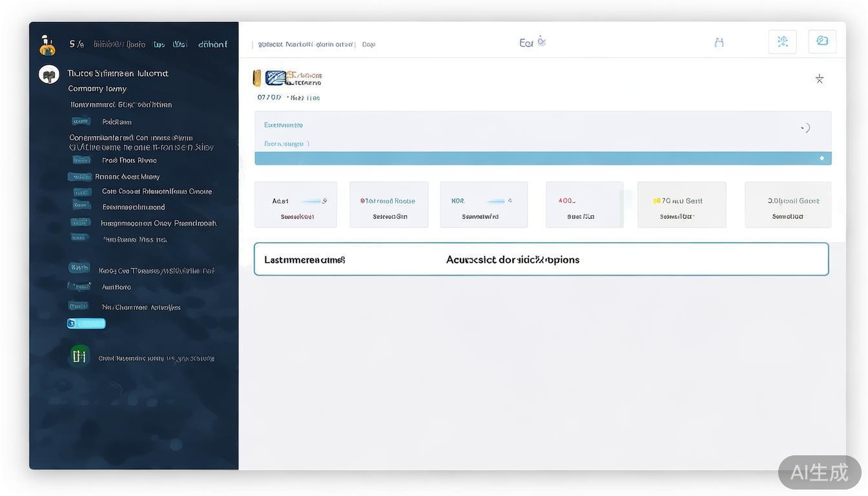Select the highlighted bright blue sidebar item
Screen dimensions: 868x496
point(87,324)
